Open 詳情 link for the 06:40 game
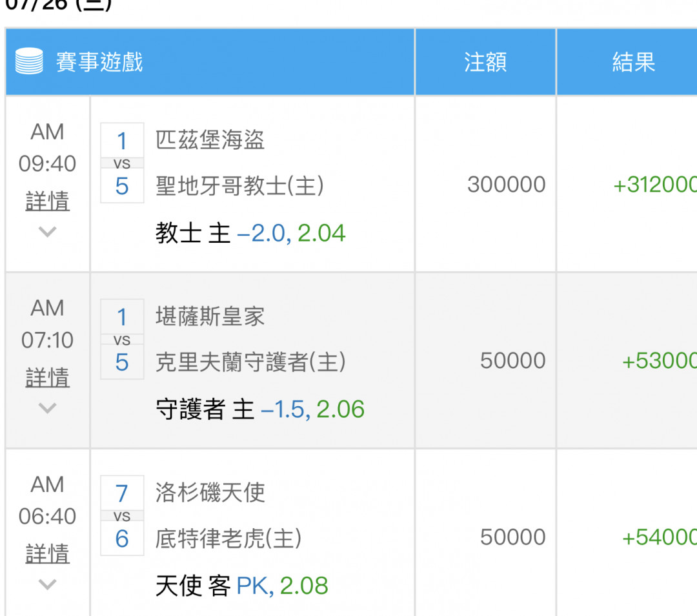This screenshot has height=616, width=697. (47, 554)
